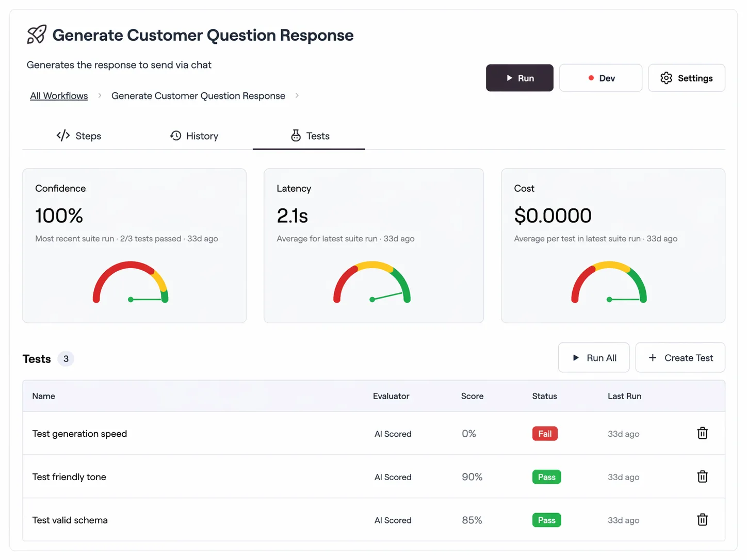Screen dimensions: 747x560
Task: Click the code brackets icon on Steps tab
Action: [63, 135]
